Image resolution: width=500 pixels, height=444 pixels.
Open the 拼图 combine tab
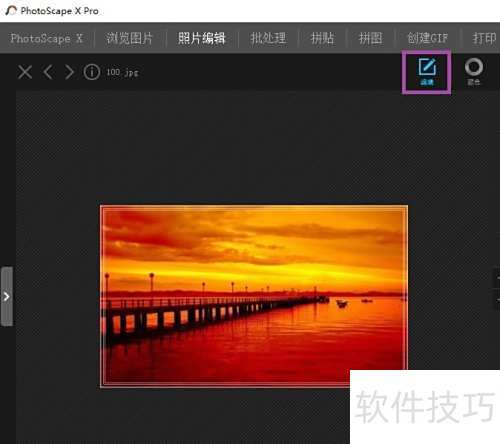pos(370,38)
